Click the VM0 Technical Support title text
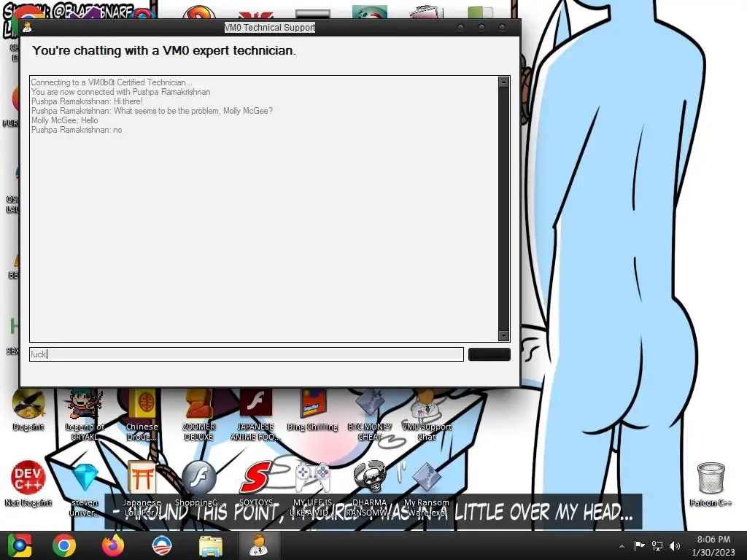747x560 pixels. coord(270,28)
